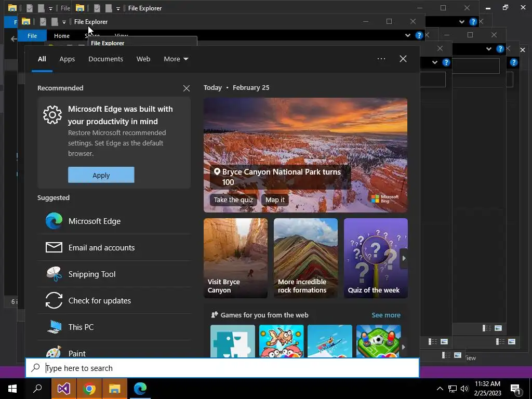Click Map it button
This screenshot has height=399, width=532.
(x=275, y=199)
